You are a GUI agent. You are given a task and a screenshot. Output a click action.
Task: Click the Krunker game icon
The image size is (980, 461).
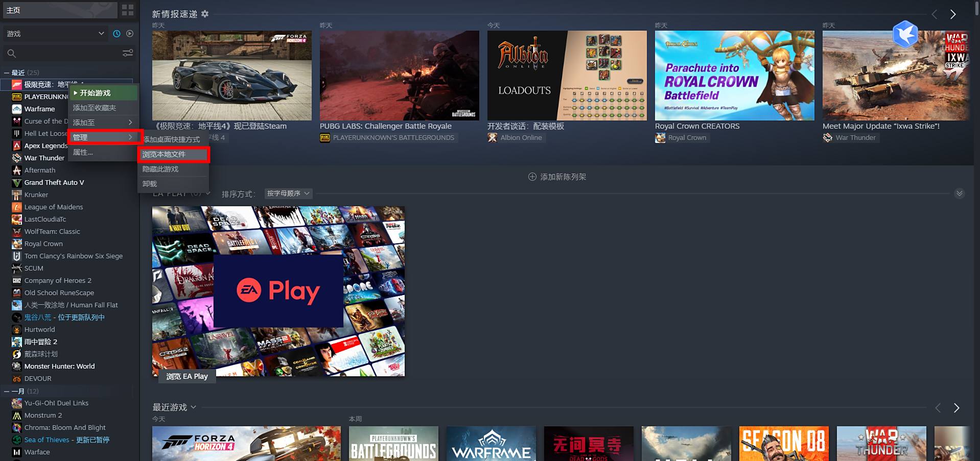pyautogui.click(x=17, y=195)
